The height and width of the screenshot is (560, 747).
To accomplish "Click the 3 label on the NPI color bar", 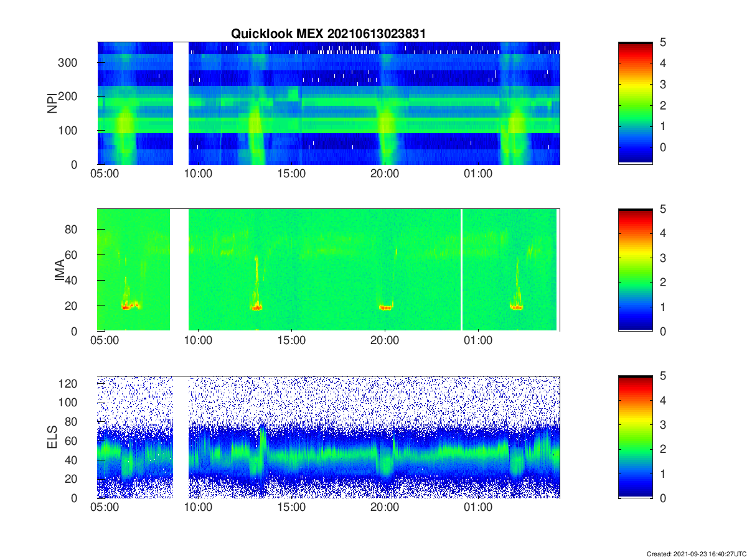I will coord(664,84).
